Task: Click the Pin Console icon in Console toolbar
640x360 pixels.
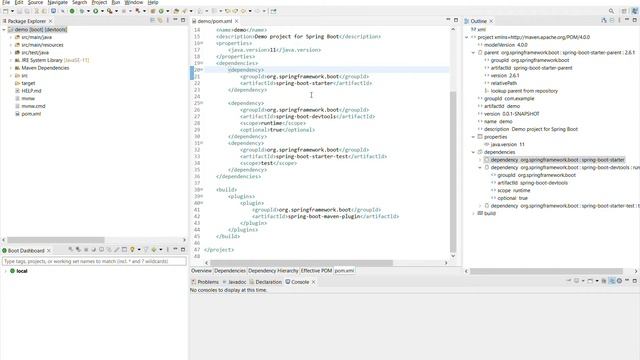Action: pos(569,281)
